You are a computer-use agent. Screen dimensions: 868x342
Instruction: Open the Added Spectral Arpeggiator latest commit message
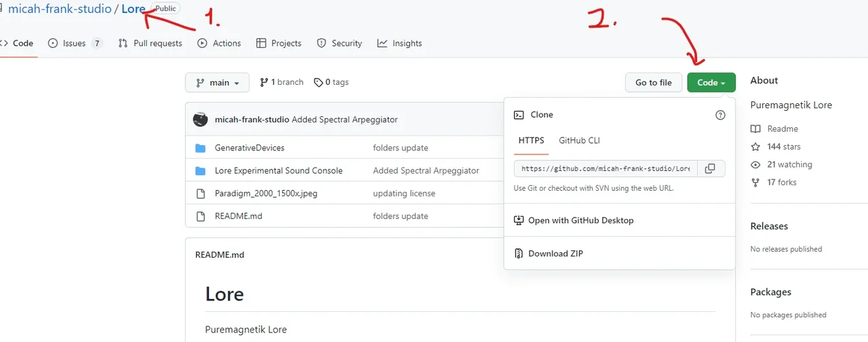click(344, 119)
